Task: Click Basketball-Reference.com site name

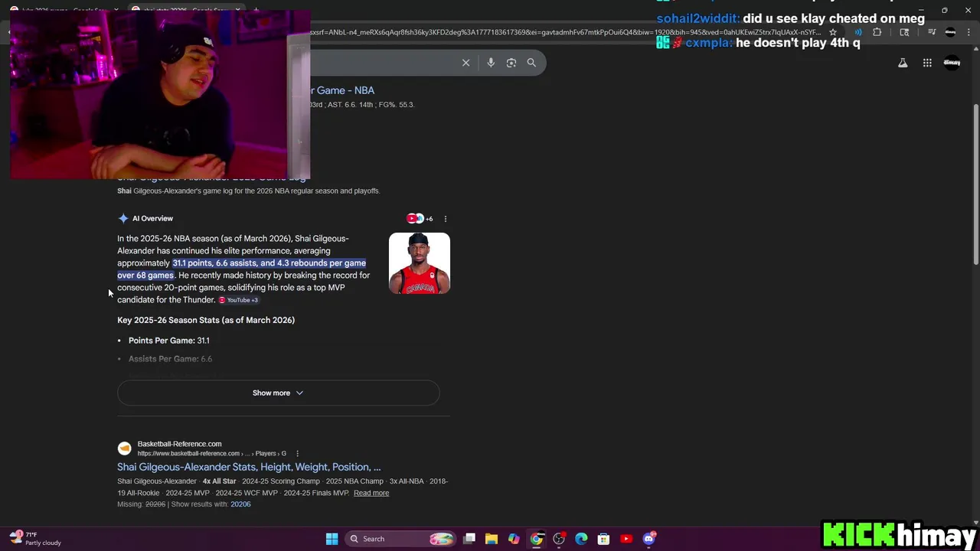Action: 179,444
